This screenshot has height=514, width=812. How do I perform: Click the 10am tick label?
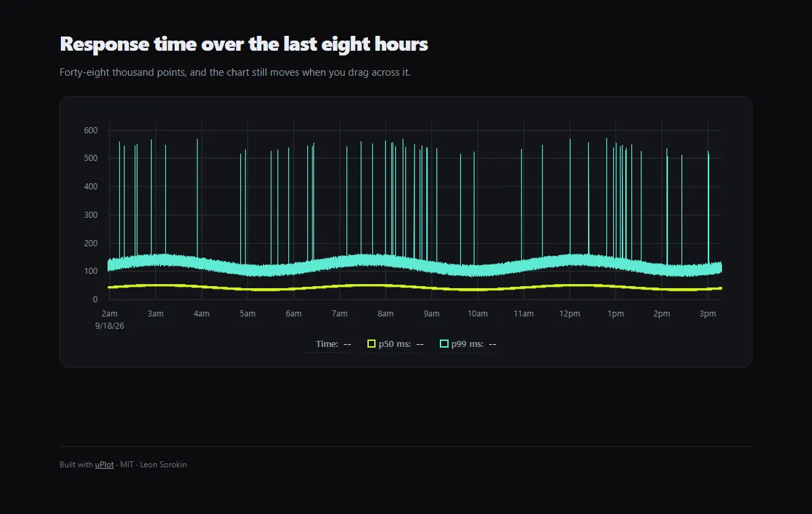[478, 314]
